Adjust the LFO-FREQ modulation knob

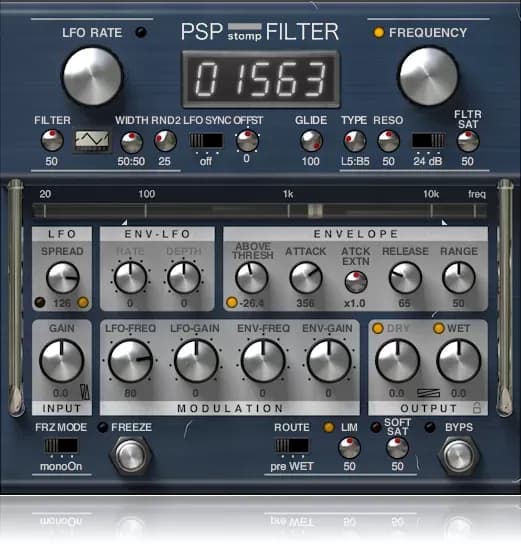pyautogui.click(x=130, y=361)
